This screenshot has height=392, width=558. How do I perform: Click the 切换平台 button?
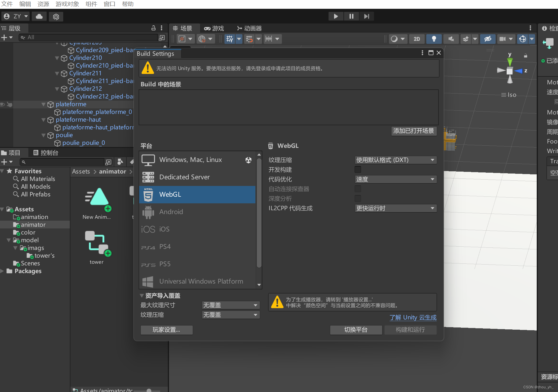(x=356, y=330)
